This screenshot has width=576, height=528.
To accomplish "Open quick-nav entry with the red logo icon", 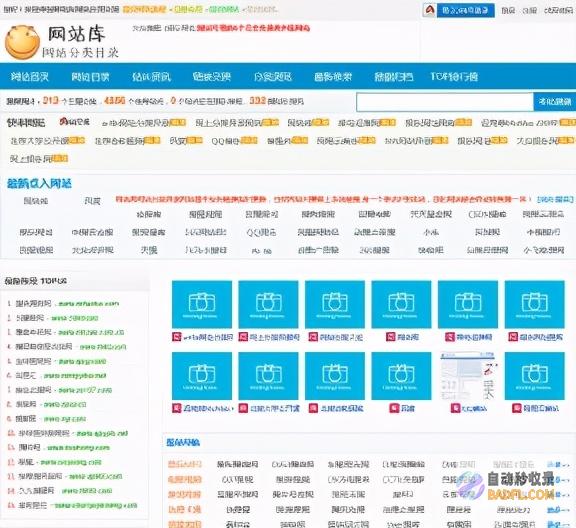I will pyautogui.click(x=75, y=122).
